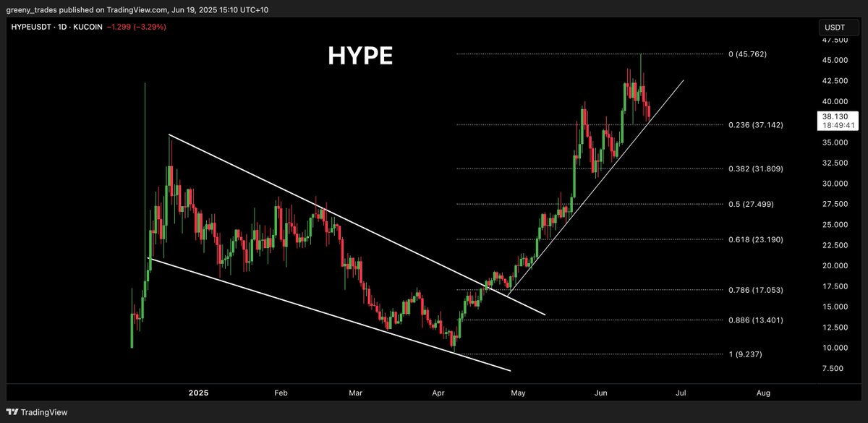This screenshot has width=868, height=423.
Task: Click the TradingView logo at bottom left
Action: click(37, 412)
